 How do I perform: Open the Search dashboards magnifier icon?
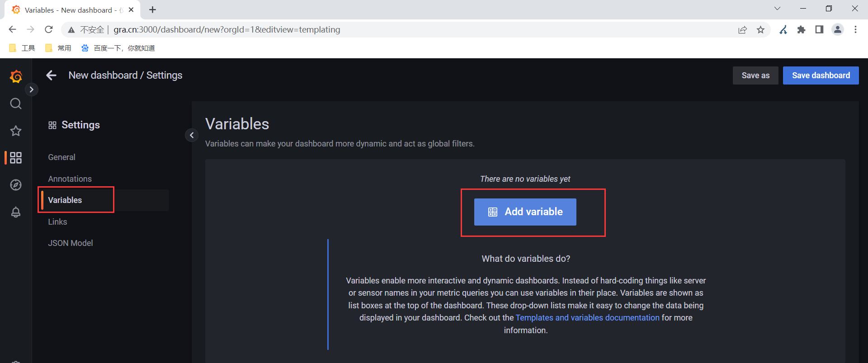[x=16, y=104]
